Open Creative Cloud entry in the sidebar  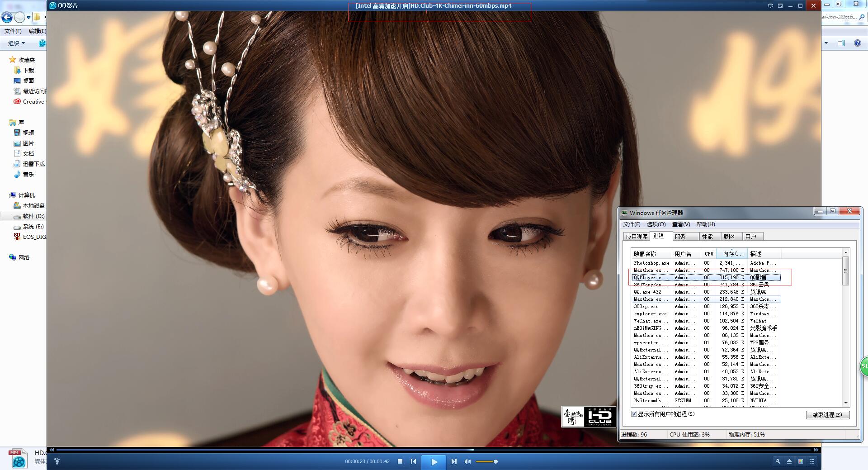[x=30, y=101]
